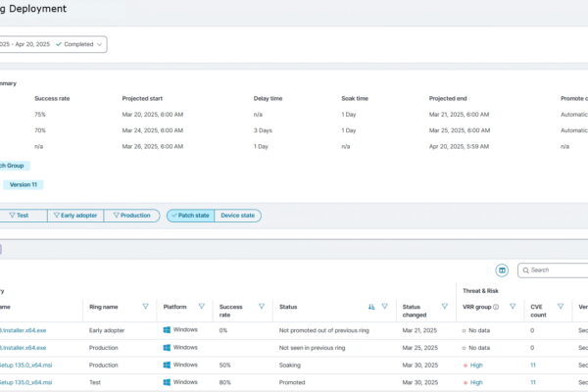Click the Version 11 tag

click(x=24, y=184)
